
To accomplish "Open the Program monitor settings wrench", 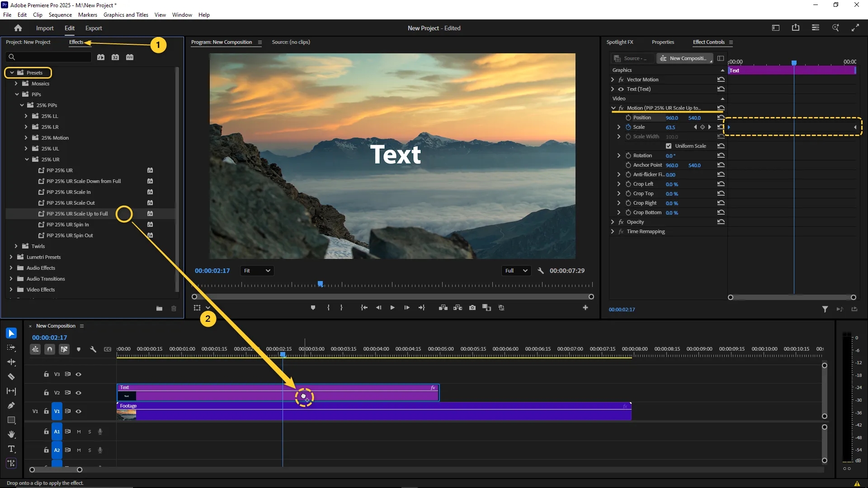I will pyautogui.click(x=540, y=271).
